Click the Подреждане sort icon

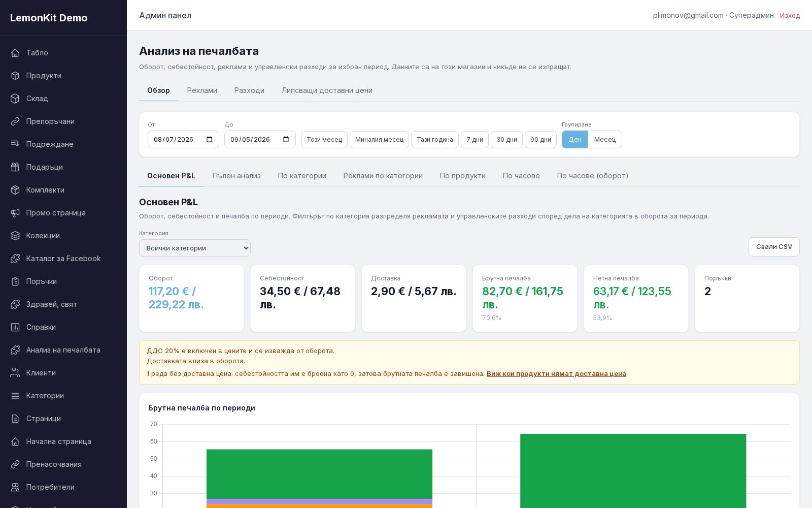(15, 144)
